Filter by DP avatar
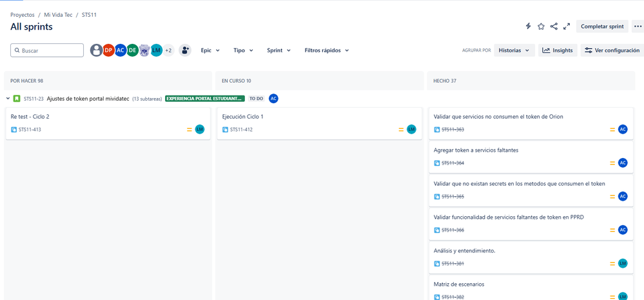This screenshot has width=644, height=300. click(108, 50)
